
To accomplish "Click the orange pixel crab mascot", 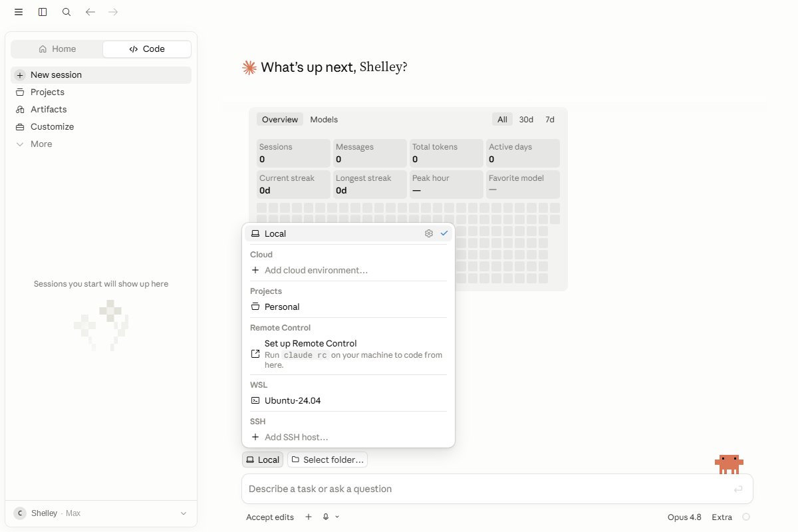I will pos(729,464).
